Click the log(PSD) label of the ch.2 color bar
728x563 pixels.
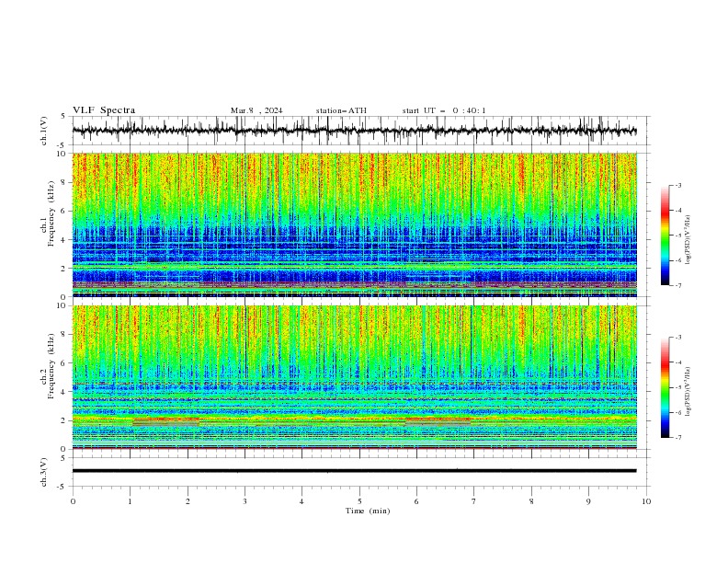(x=688, y=392)
